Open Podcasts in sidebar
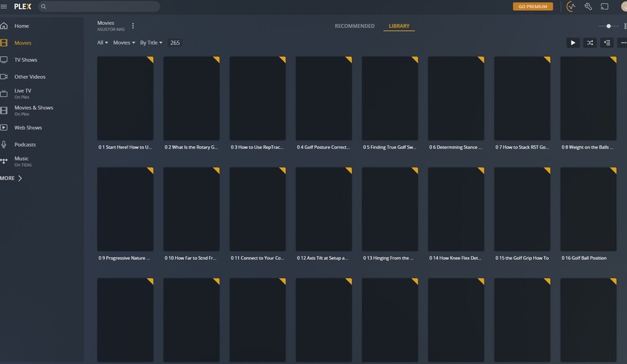 point(25,145)
